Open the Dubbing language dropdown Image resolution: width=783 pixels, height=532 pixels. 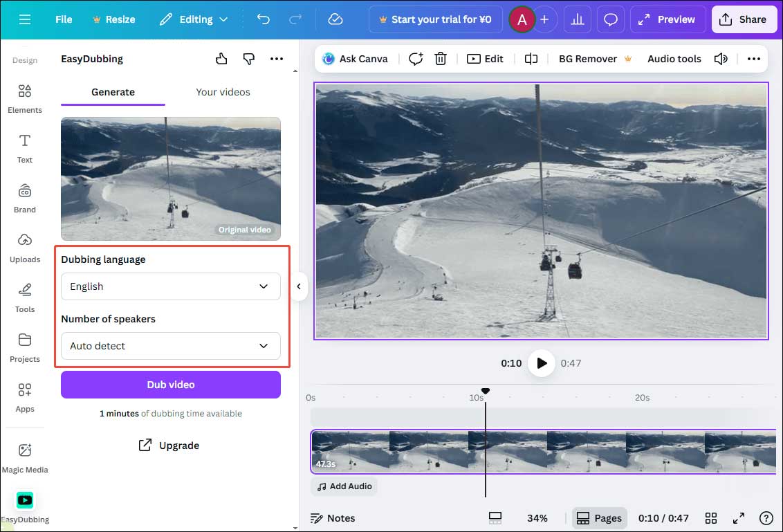[170, 286]
